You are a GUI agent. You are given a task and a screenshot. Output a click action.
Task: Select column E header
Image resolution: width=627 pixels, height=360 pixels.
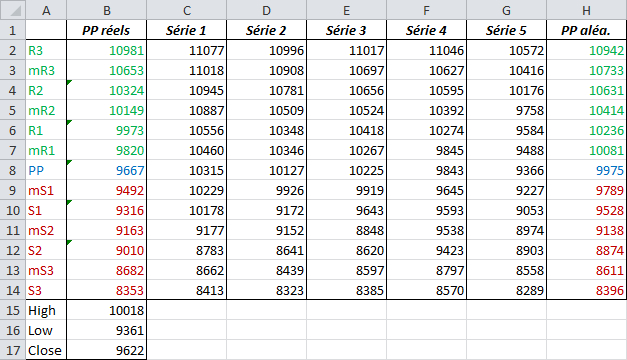point(346,10)
